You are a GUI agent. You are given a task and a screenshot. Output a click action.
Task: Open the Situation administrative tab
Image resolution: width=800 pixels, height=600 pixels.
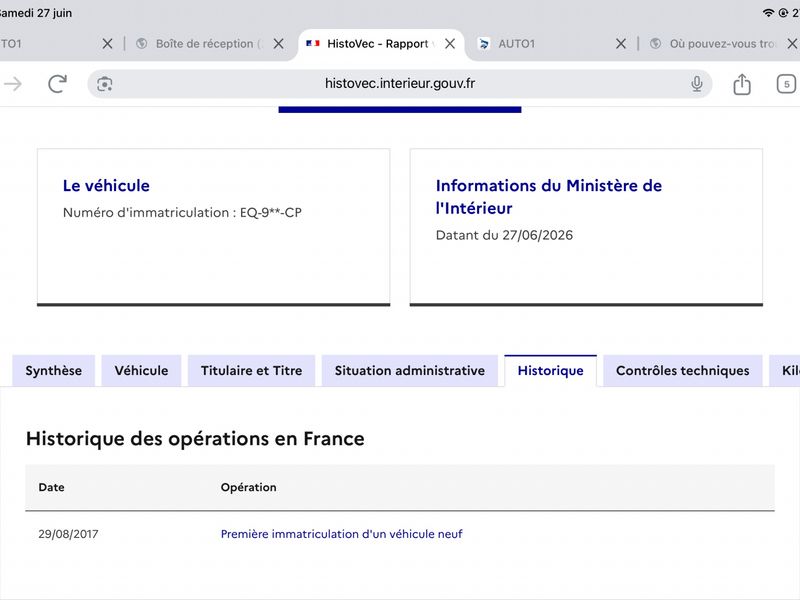point(410,370)
